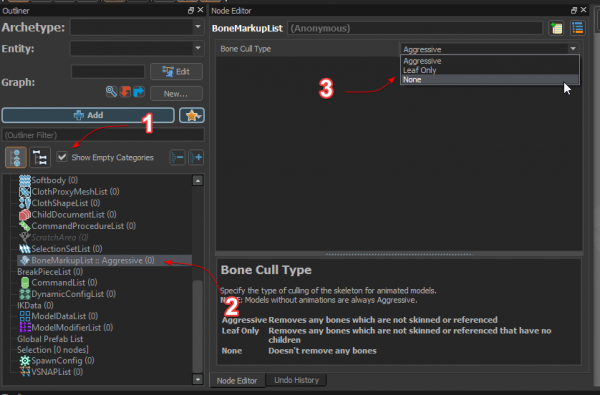600x395 pixels.
Task: Collapse all outliner nodes icon
Action: [x=178, y=157]
